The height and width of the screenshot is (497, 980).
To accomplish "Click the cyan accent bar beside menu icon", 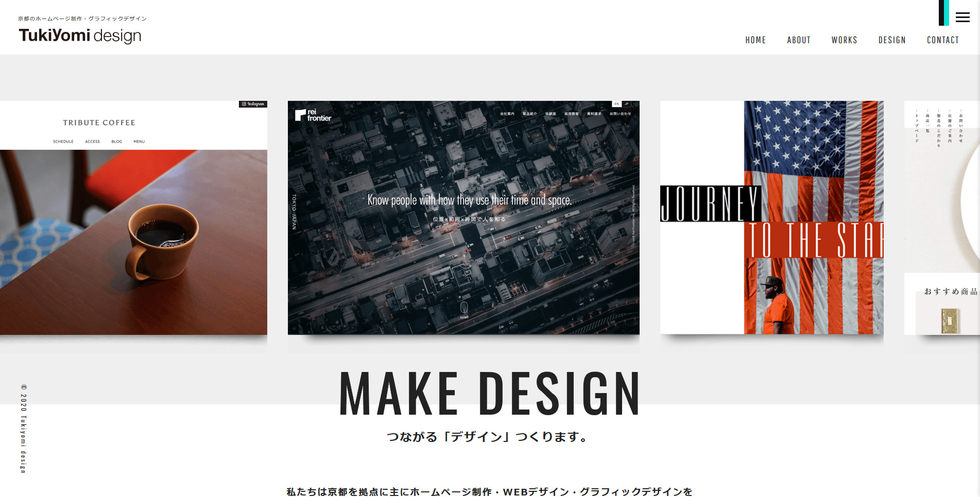I will click(947, 13).
